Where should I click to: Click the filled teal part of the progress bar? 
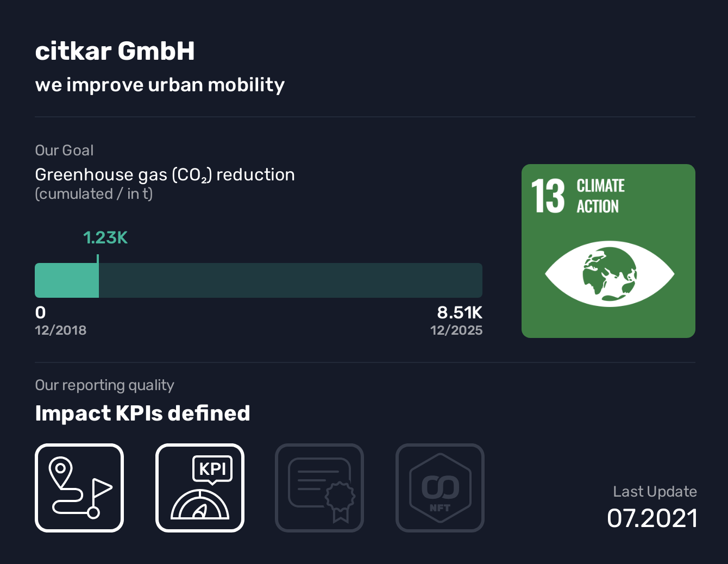click(66, 280)
